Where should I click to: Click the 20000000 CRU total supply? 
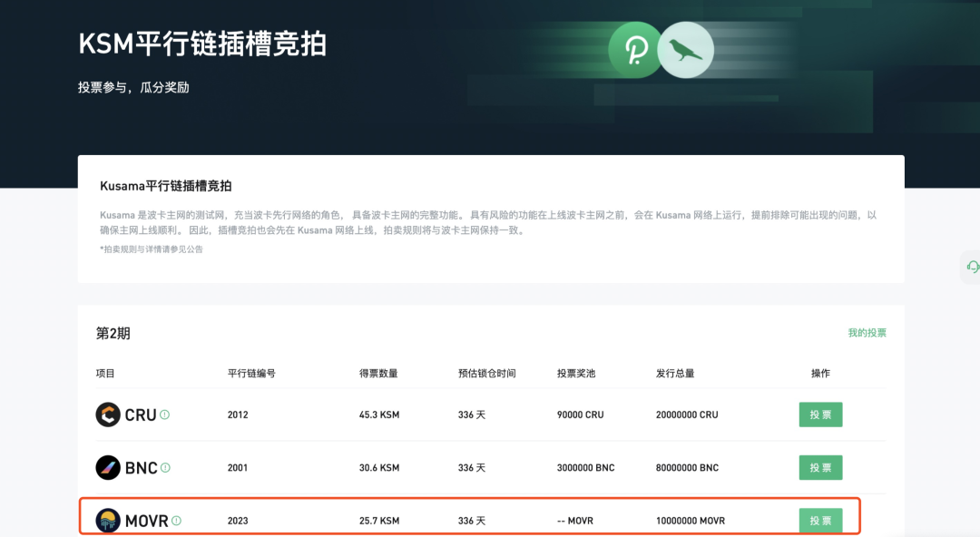(687, 415)
